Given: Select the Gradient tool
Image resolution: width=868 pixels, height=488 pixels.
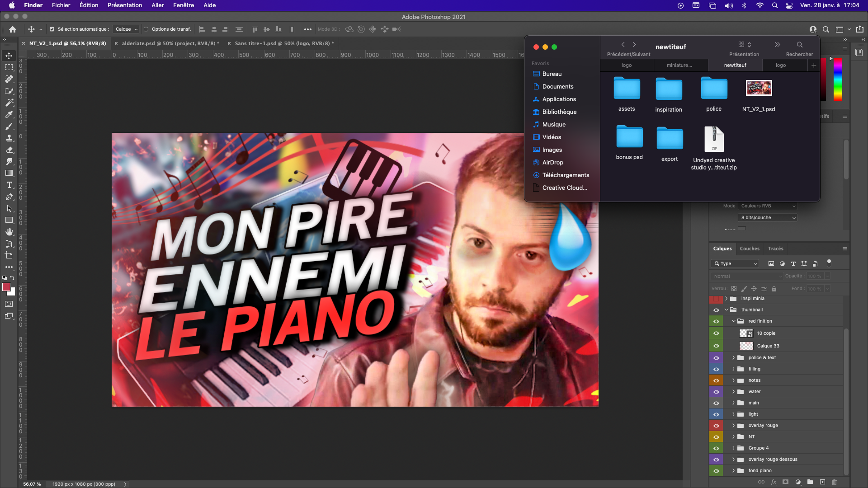Looking at the screenshot, I should (x=9, y=173).
